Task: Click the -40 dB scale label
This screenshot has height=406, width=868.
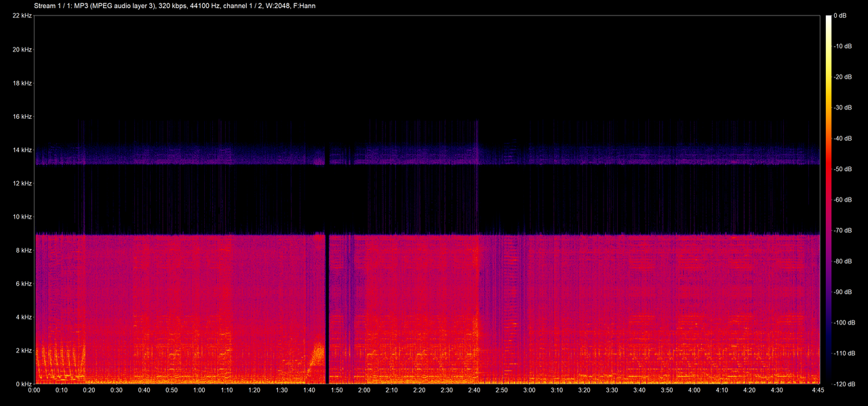Action: tap(844, 139)
